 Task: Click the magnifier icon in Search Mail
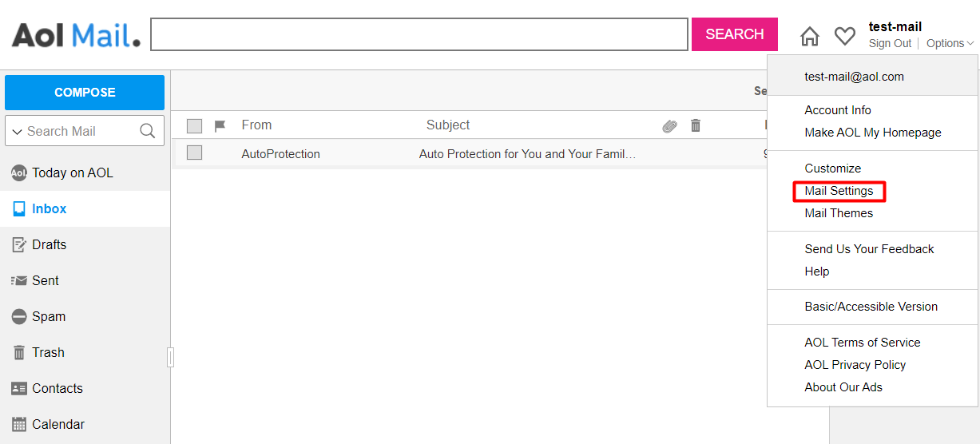[148, 131]
